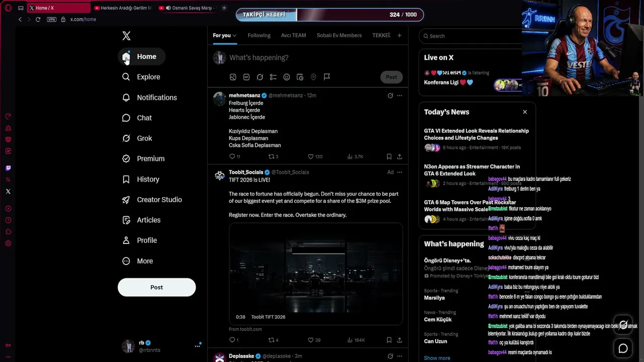Open more options on Deplasske post
This screenshot has height=362, width=644.
(x=399, y=356)
